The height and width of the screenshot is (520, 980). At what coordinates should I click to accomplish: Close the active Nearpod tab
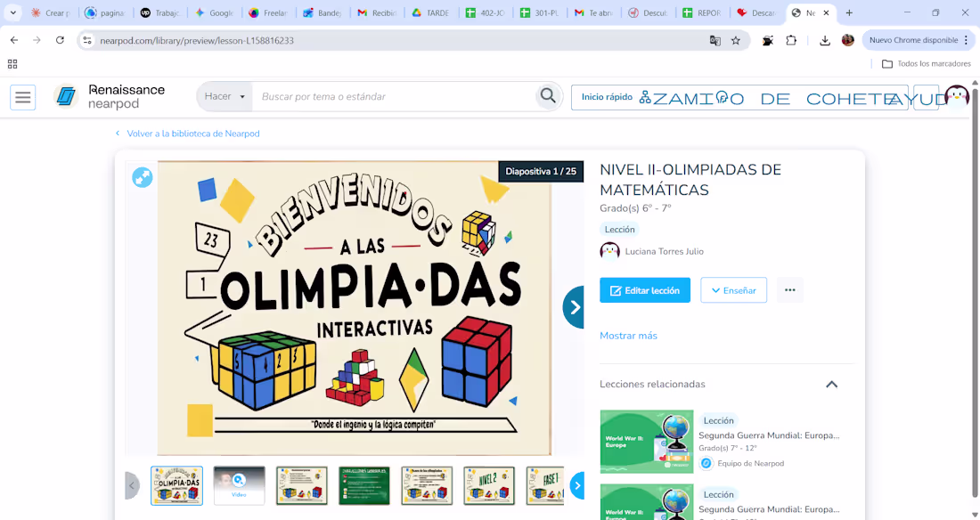point(826,12)
